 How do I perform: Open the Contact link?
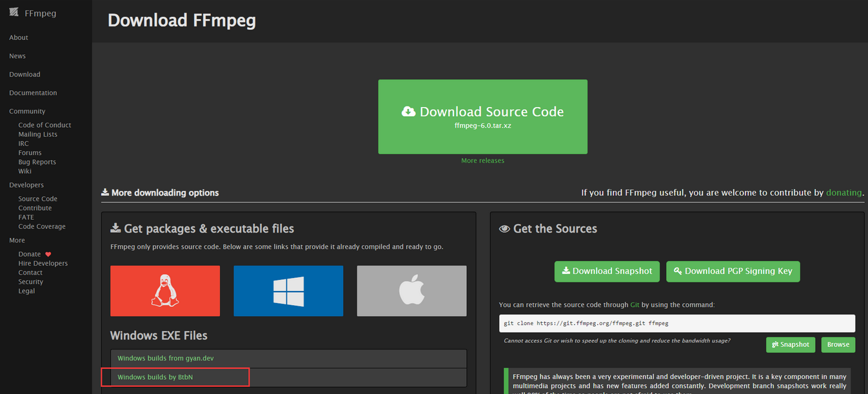30,273
